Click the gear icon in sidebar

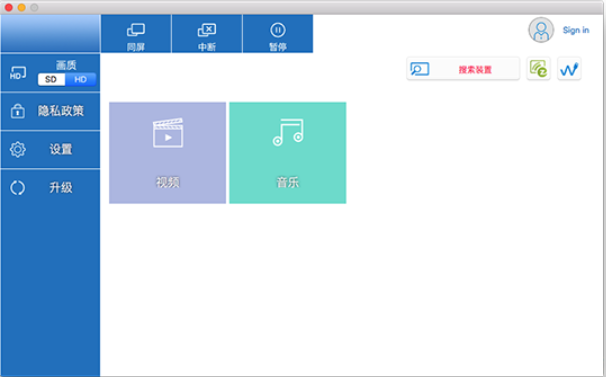[18, 150]
